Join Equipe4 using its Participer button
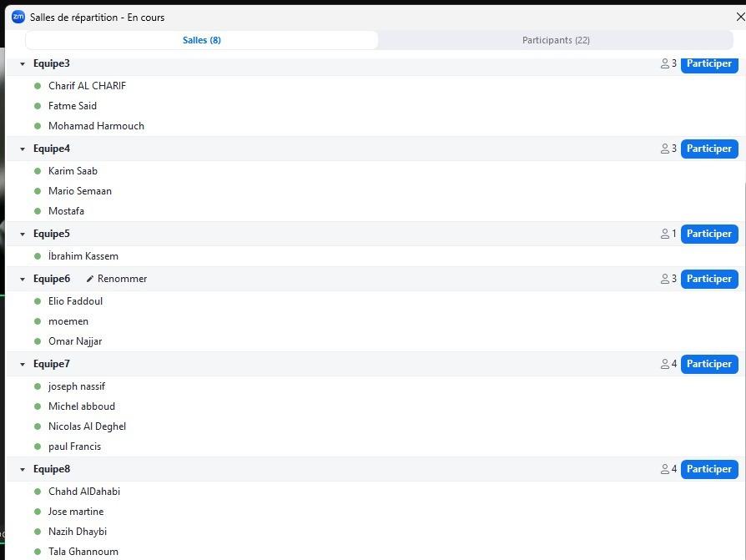The width and height of the screenshot is (746, 560). click(x=708, y=149)
